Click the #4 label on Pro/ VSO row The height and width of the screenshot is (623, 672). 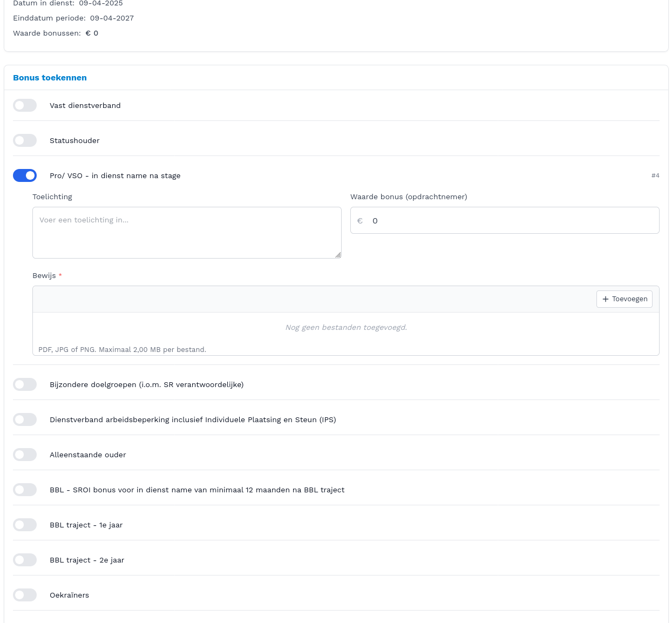[655, 175]
